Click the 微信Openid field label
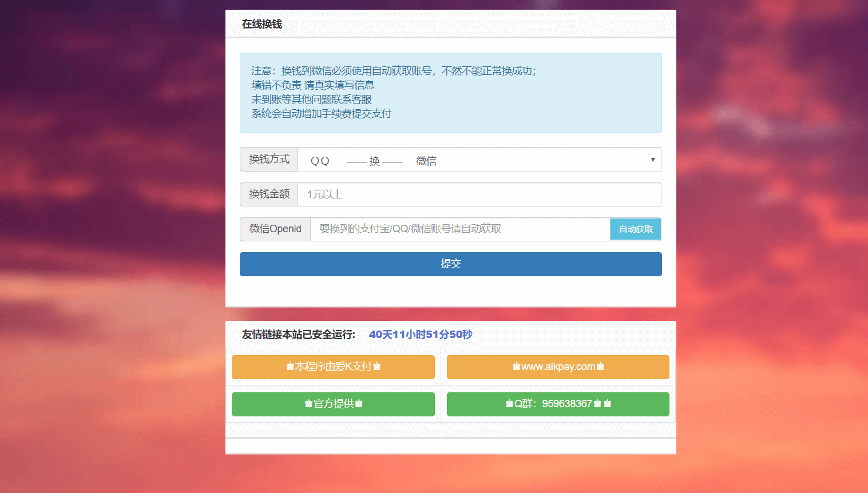Screen dimensions: 868x493 pos(275,229)
